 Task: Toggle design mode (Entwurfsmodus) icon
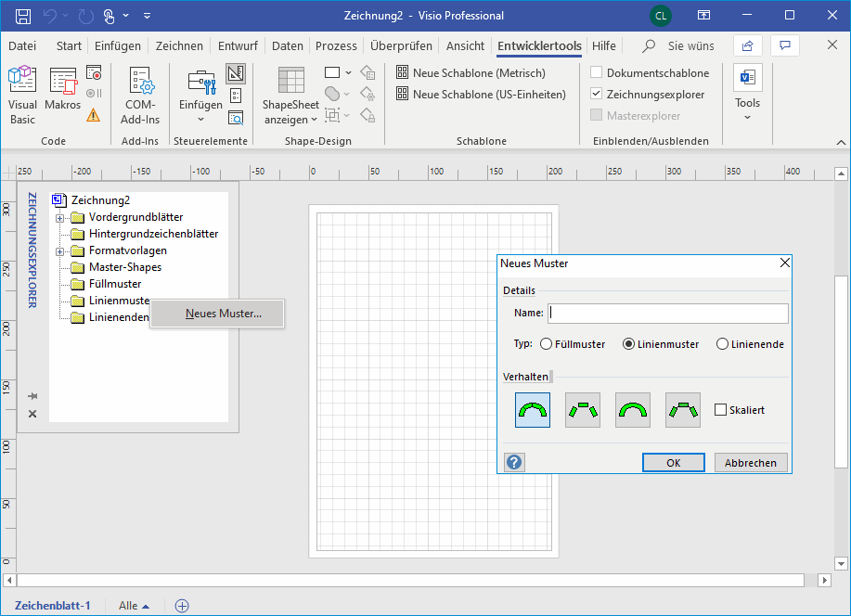(236, 73)
